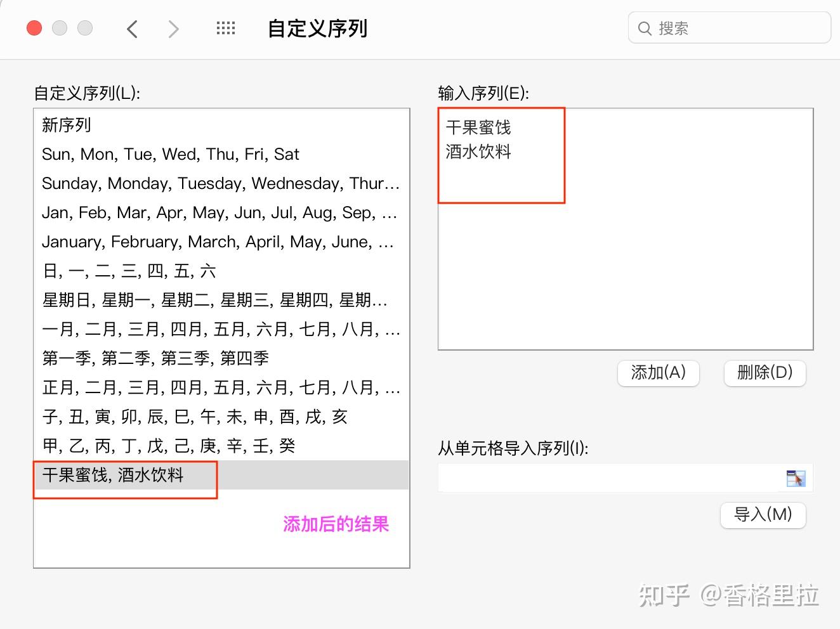The height and width of the screenshot is (629, 840).
Task: Select the 子, 丑, 寅, 卯 entry
Action: tap(221, 417)
